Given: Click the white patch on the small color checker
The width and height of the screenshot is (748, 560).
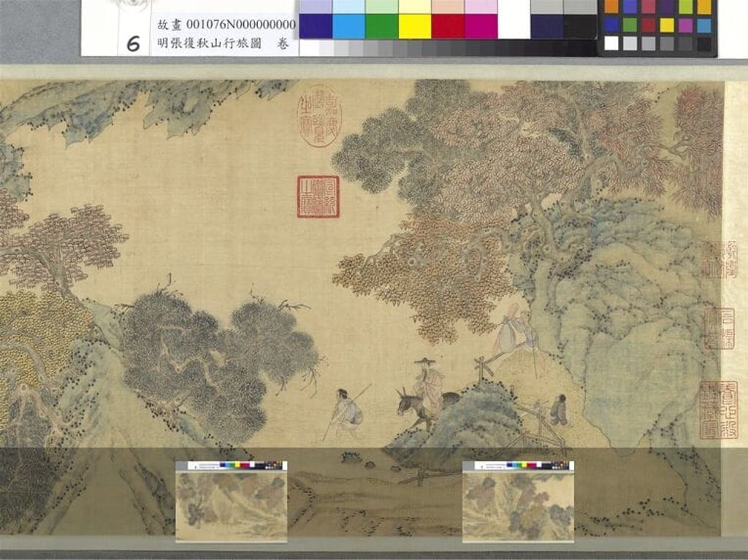Looking at the screenshot, I should point(611,43).
